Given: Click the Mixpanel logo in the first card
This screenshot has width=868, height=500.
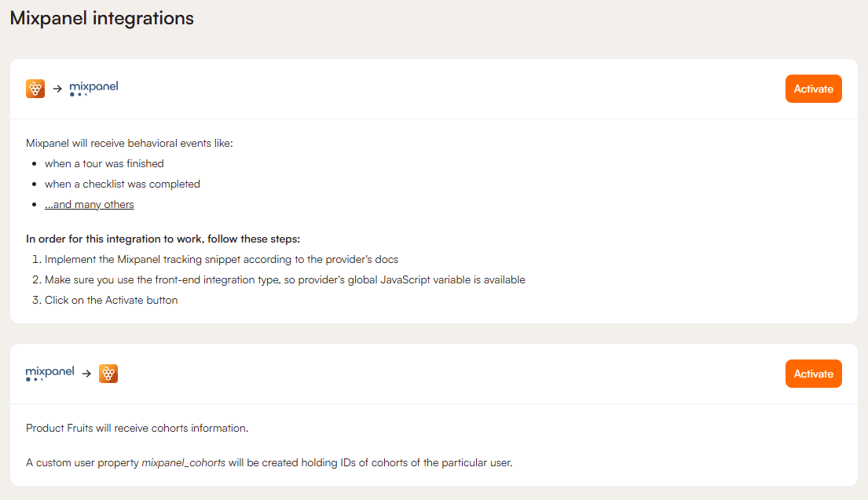Looking at the screenshot, I should click(x=93, y=88).
